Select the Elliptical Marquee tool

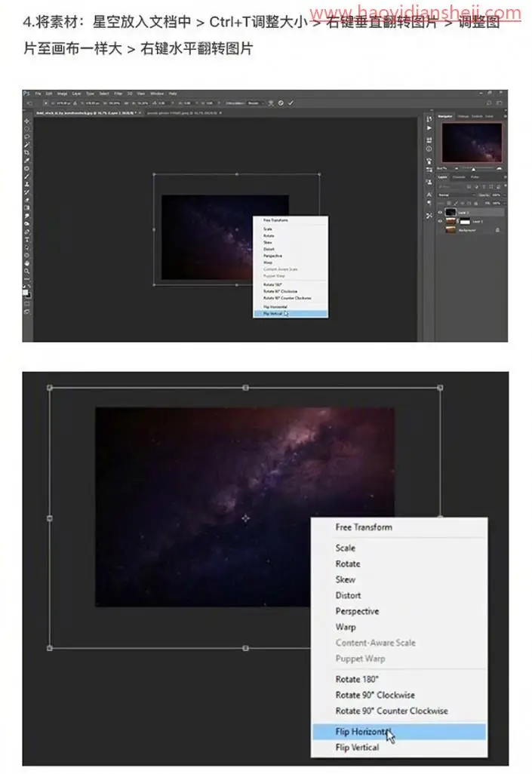tap(26, 129)
